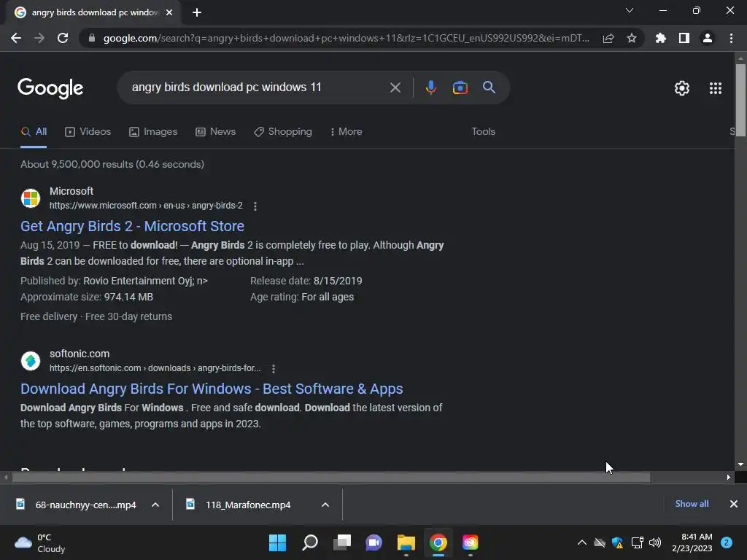Open Teams Chat on taskbar
The height and width of the screenshot is (560, 747).
point(374,542)
